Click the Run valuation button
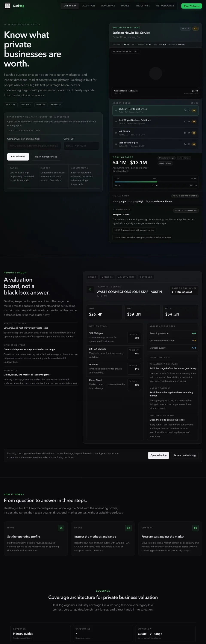 18,156
